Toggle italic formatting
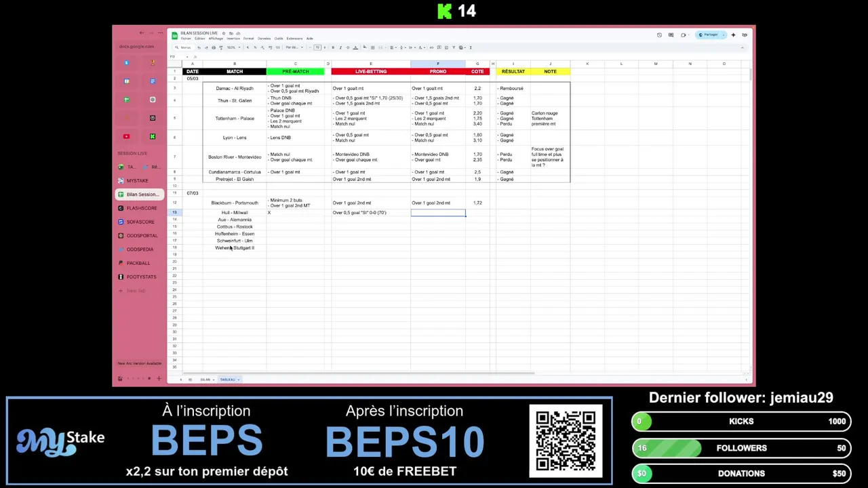The image size is (868, 488). point(340,47)
